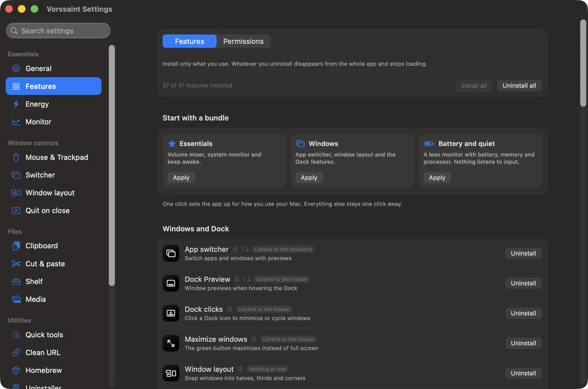Screen dimensions: 588x389
Task: Uninstall the Dock Preview feature
Action: tap(523, 283)
